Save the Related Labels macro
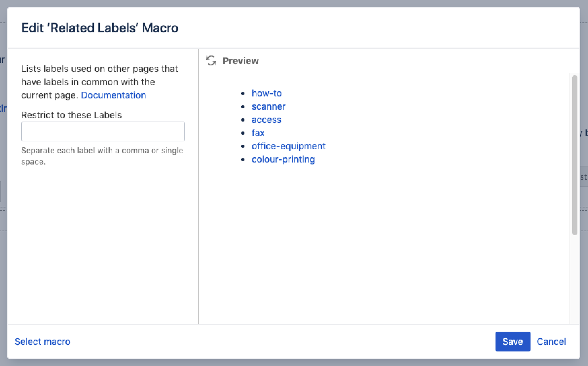 tap(512, 342)
